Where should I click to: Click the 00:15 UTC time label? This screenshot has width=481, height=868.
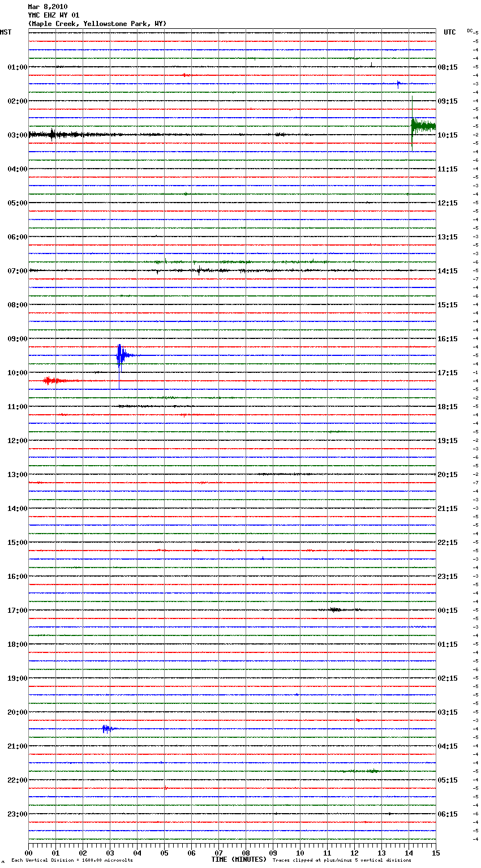pos(448,611)
